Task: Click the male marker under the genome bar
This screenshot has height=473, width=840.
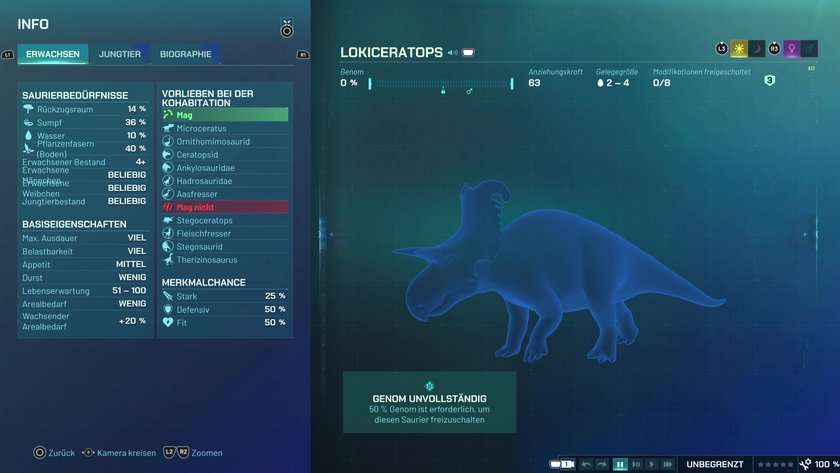Action: pos(469,92)
